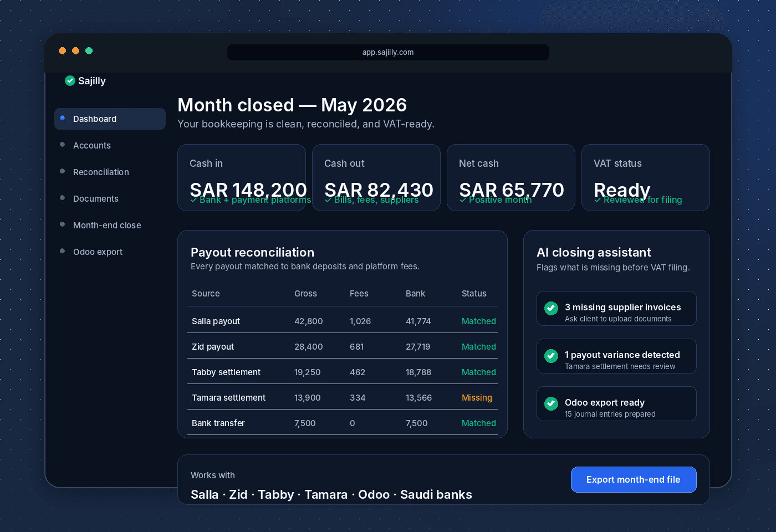This screenshot has width=776, height=532.
Task: Click the check icon beside payout variance detected
Action: pyautogui.click(x=551, y=356)
